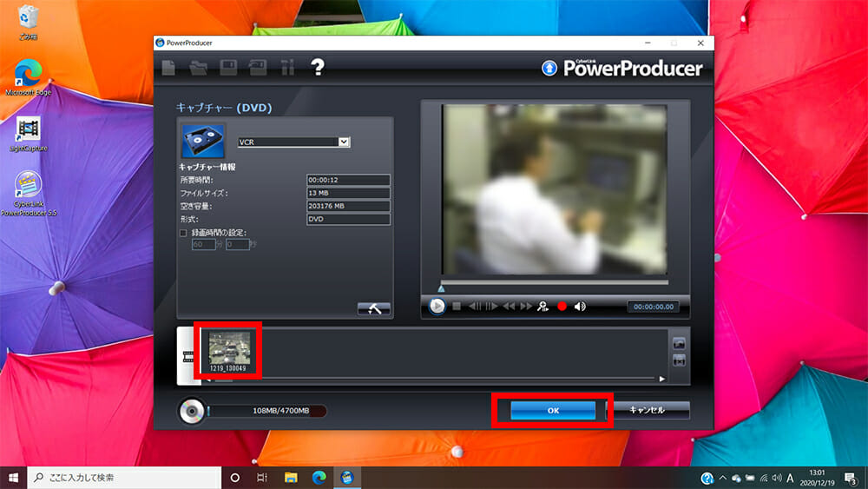Click the 00:00:00.00 timecode field
Screen dimensions: 868x489
pos(654,307)
